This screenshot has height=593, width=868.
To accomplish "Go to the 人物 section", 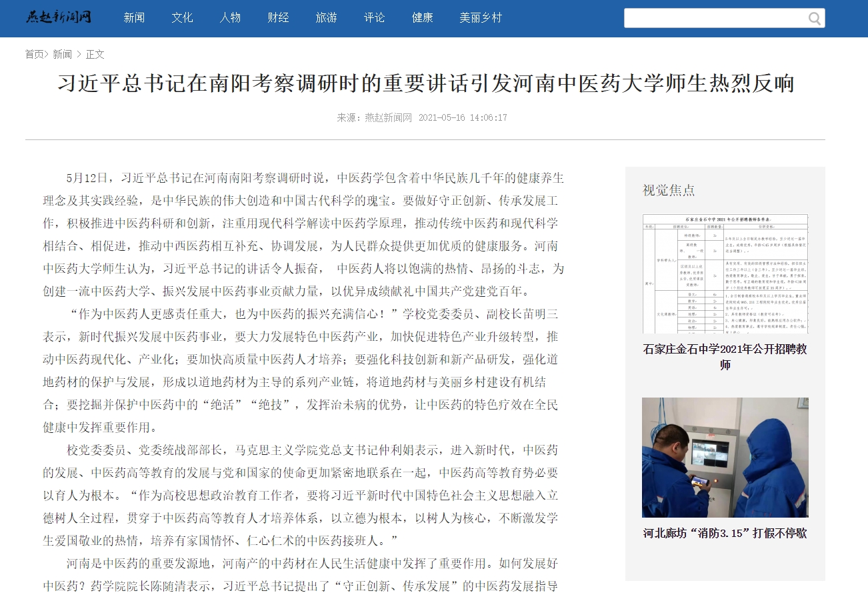I will point(230,18).
